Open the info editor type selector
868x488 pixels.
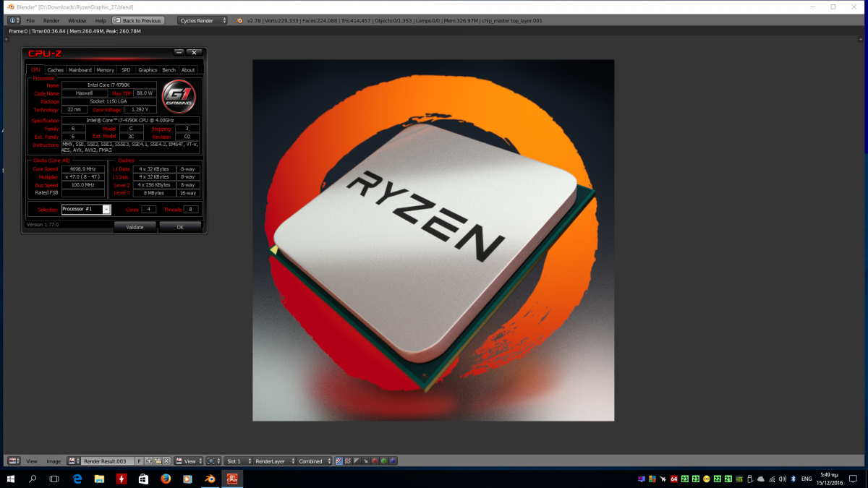click(x=14, y=20)
